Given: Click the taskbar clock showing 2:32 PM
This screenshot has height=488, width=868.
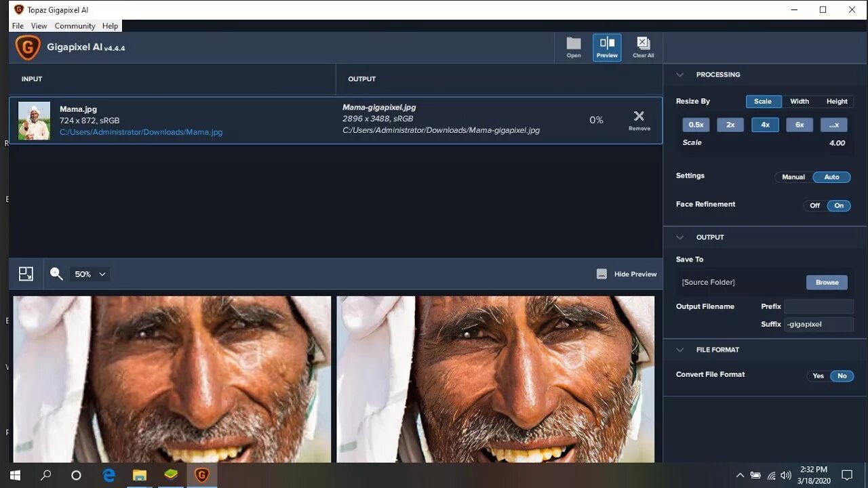Looking at the screenshot, I should pyautogui.click(x=813, y=469).
